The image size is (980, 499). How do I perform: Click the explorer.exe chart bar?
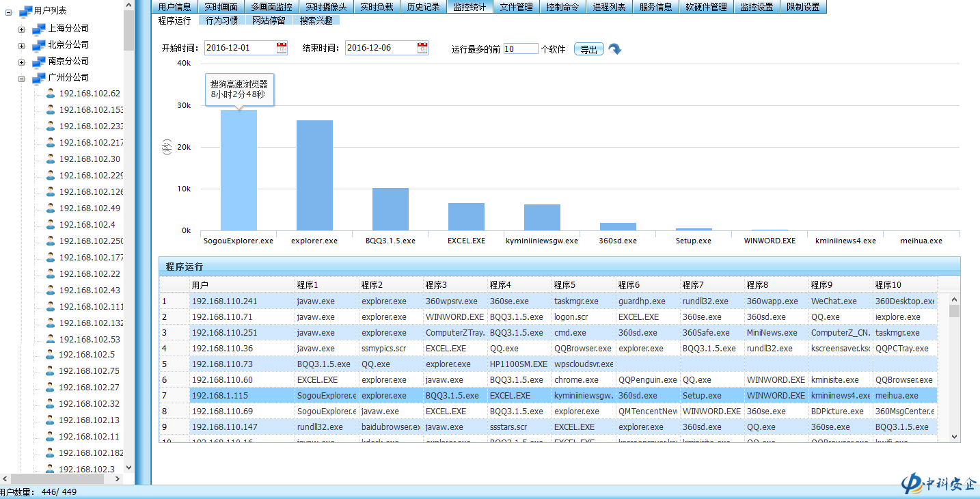coord(314,176)
